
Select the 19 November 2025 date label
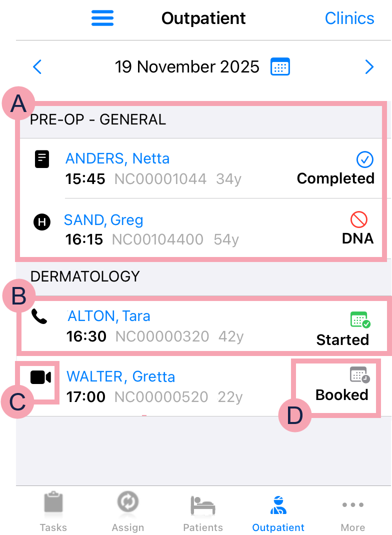(x=187, y=66)
